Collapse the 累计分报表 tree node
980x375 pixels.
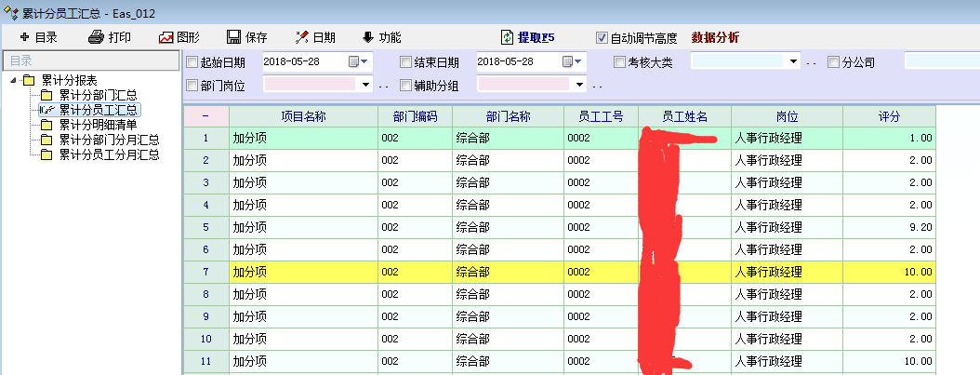click(13, 80)
